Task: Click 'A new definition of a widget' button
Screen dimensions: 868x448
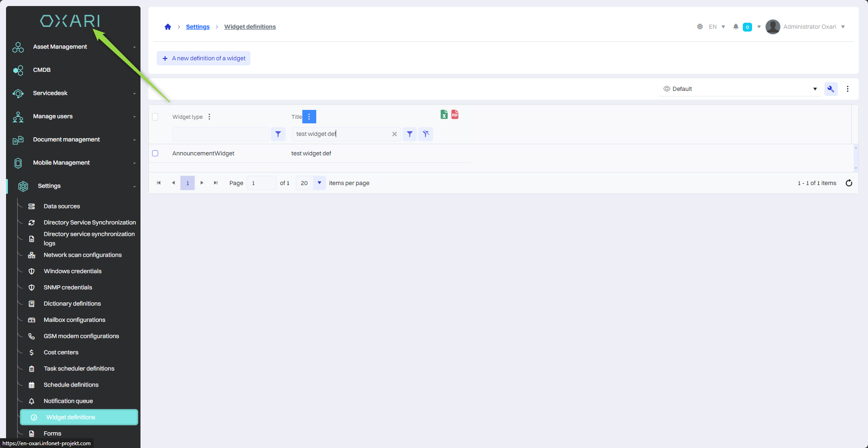Action: pyautogui.click(x=204, y=58)
